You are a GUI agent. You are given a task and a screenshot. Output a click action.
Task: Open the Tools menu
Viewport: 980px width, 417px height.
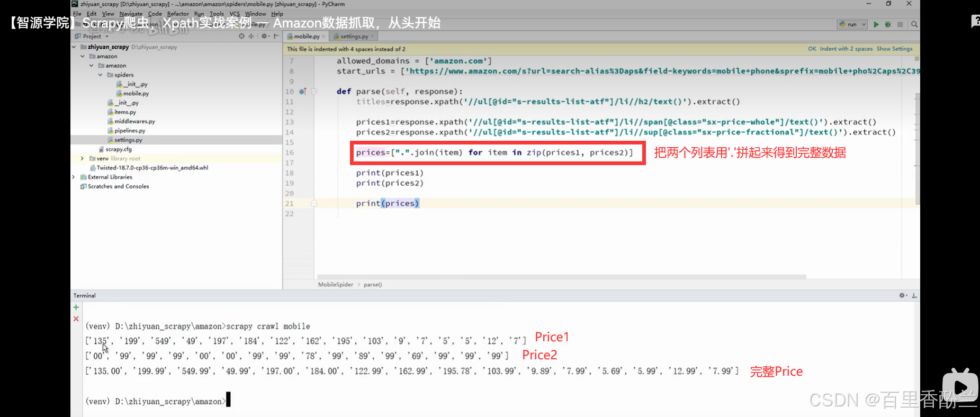pyautogui.click(x=217, y=14)
